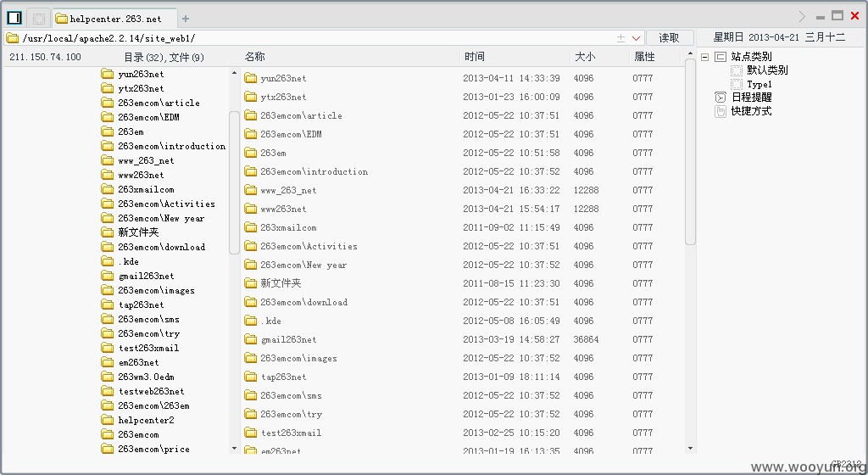Screen dimensions: 868x475
Task: Switch to the helpcenter.263.net tab
Action: coord(115,19)
